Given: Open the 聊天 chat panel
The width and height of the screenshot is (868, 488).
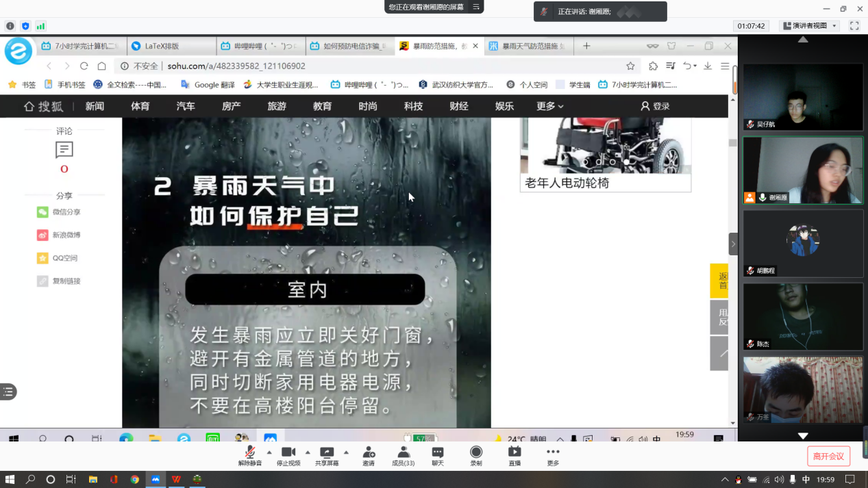Looking at the screenshot, I should (438, 452).
